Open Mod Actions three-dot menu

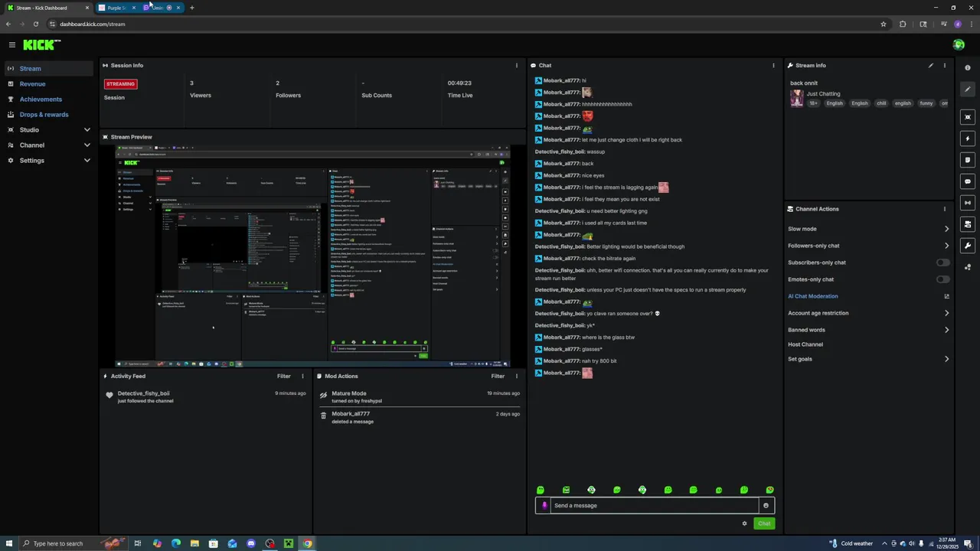516,376
